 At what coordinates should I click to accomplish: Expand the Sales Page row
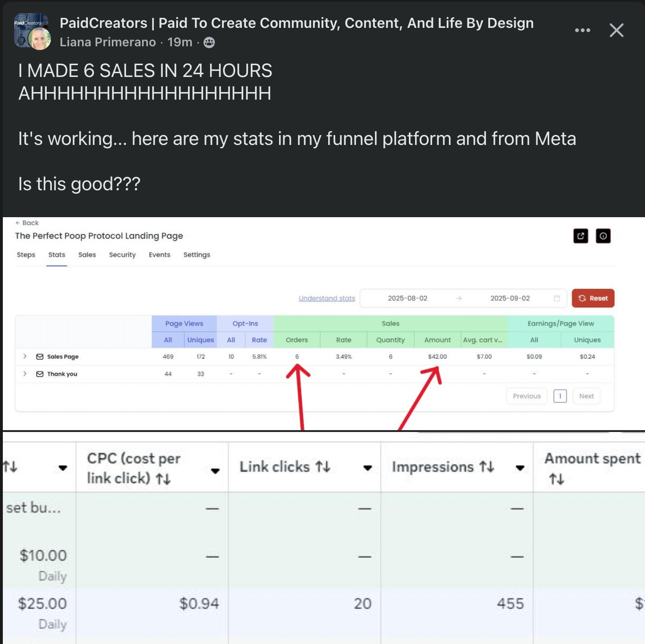[25, 356]
